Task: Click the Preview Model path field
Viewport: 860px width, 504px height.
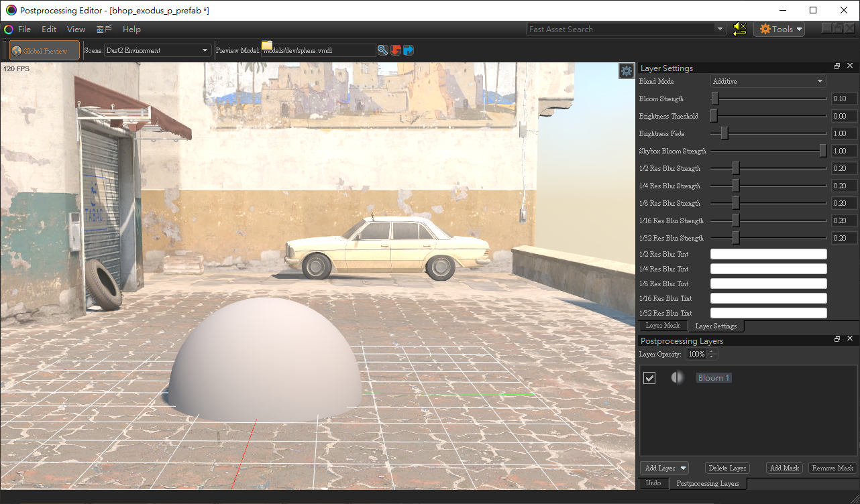Action: (x=319, y=50)
